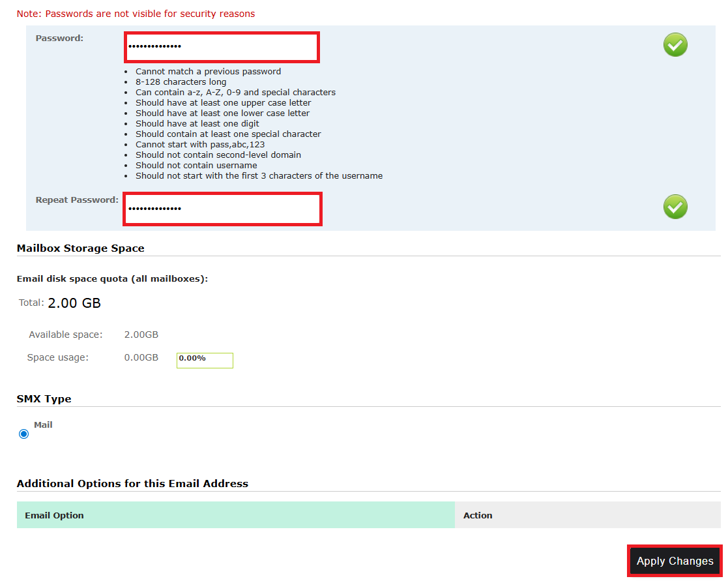Focus the Repeat Password input field

(x=222, y=209)
